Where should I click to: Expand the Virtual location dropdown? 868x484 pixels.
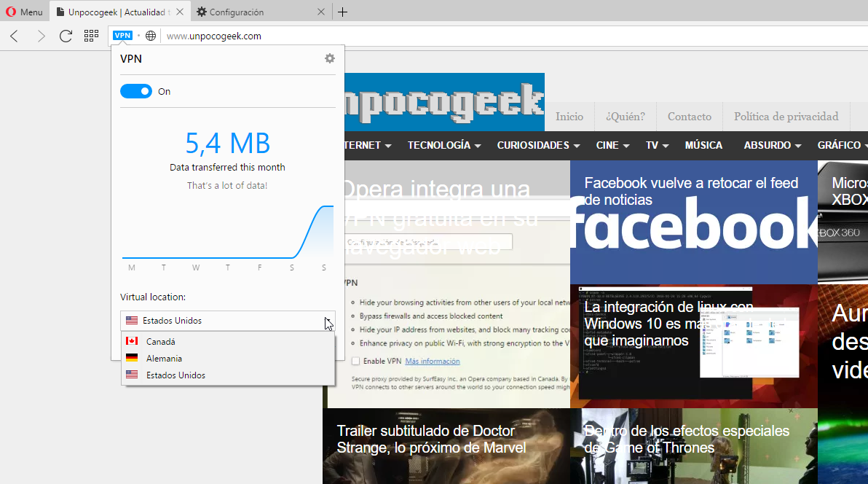227,321
